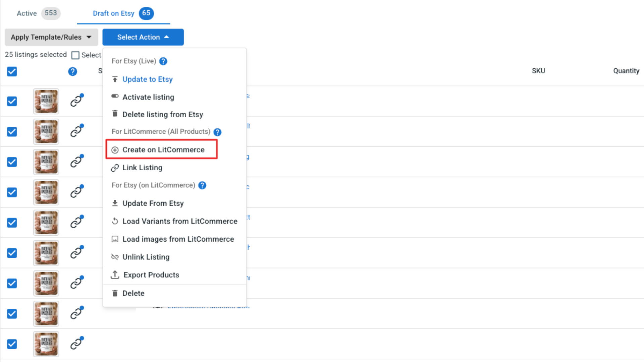Image resolution: width=644 pixels, height=362 pixels.
Task: Click the help icon beside For Etsy (on LitCommerce)
Action: 202,185
